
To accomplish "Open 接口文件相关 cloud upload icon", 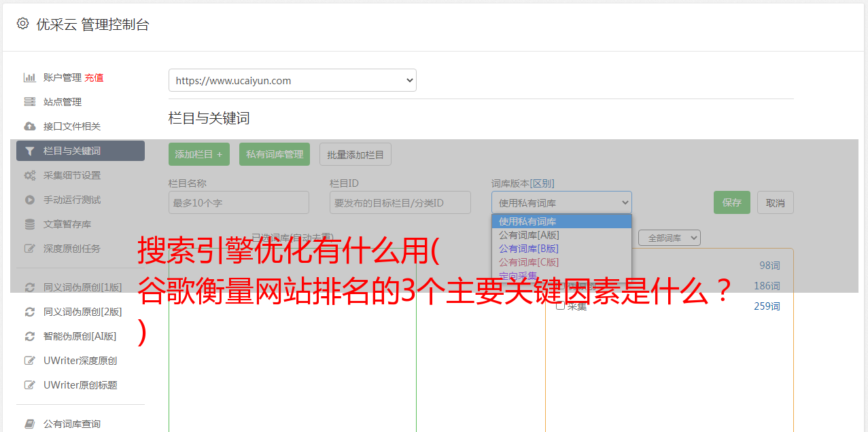I will [x=29, y=126].
